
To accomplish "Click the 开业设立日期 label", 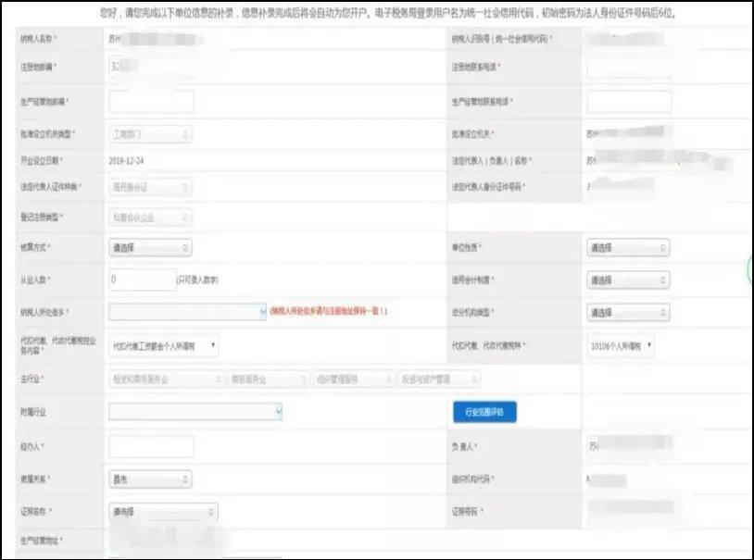I will coord(42,160).
